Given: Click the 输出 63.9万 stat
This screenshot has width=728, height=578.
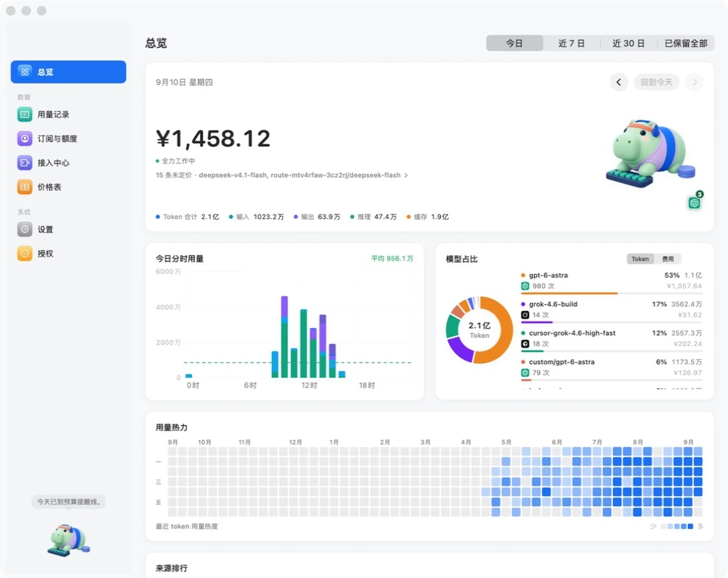Looking at the screenshot, I should (317, 217).
